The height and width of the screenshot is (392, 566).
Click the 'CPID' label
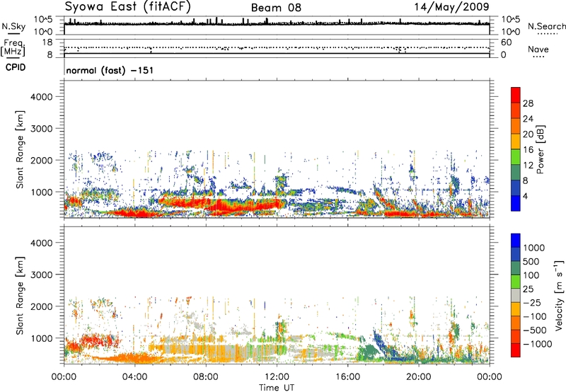tap(16, 67)
